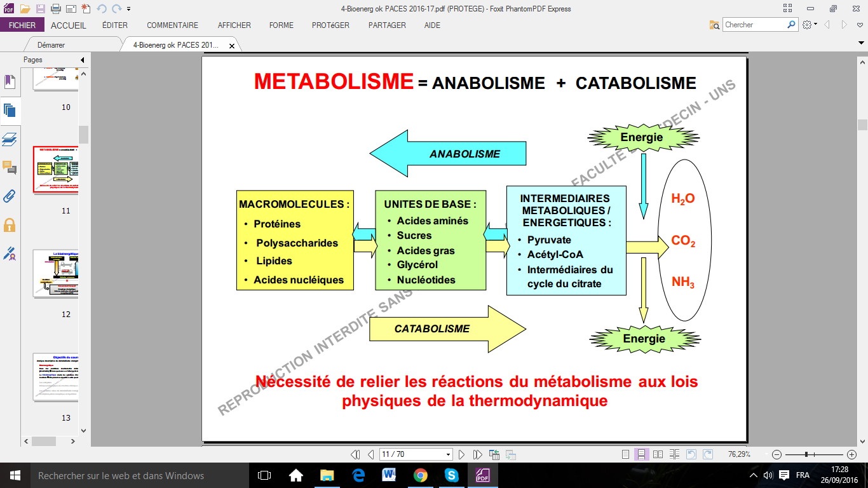Open the Layers panel in sidebar
868x488 pixels.
coord(10,139)
